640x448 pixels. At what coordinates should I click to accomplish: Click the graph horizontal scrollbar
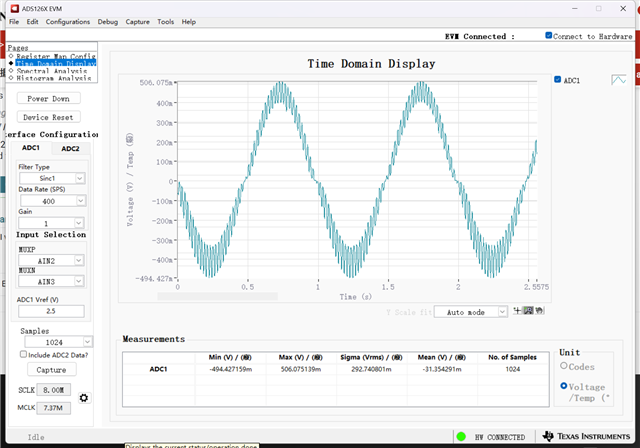(218, 296)
